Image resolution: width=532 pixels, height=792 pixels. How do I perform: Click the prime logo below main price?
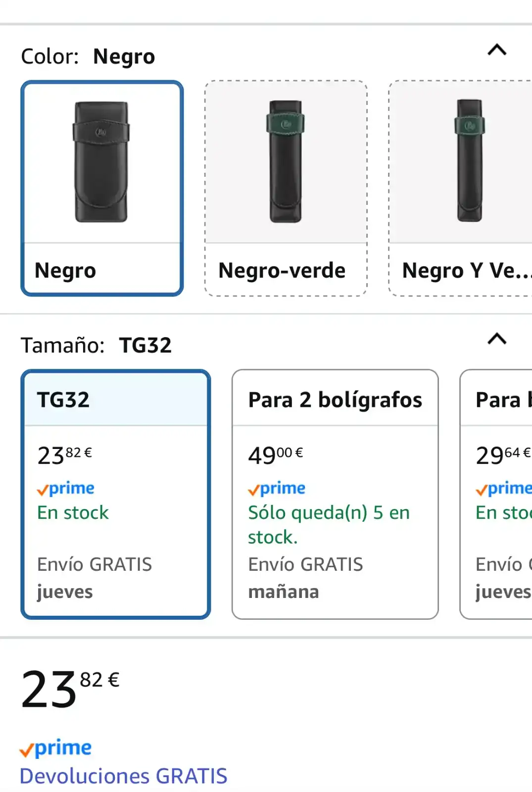(55, 748)
